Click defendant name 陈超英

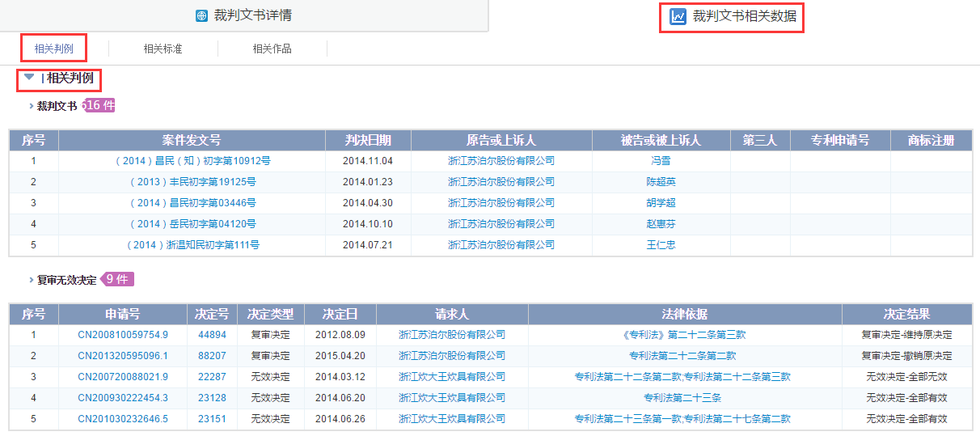pos(661,182)
